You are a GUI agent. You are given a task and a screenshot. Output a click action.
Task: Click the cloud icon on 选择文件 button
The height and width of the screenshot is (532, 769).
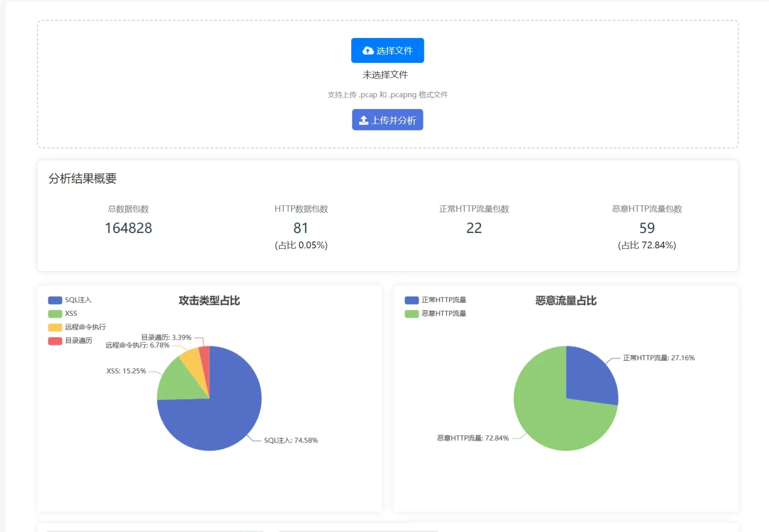[x=368, y=50]
